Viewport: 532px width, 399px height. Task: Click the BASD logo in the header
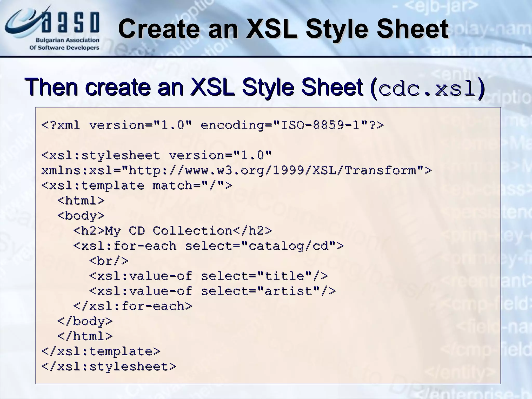(x=52, y=28)
